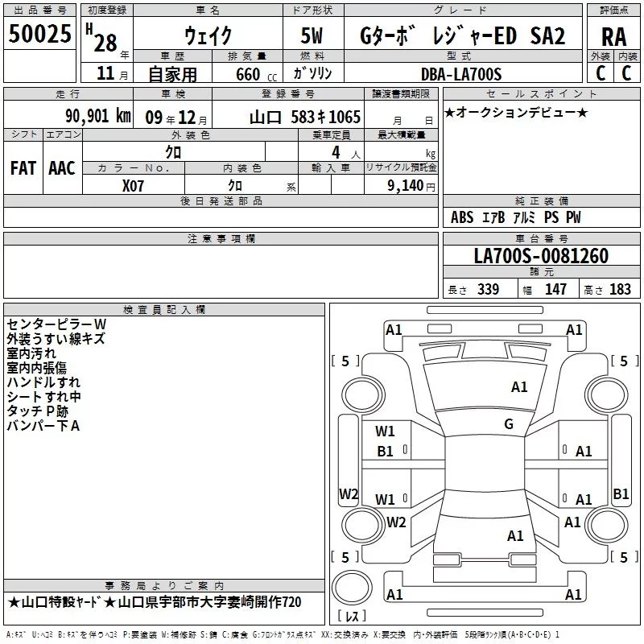Image resolution: width=644 pixels, height=644 pixels.
Task: Click the exterior grade C value
Action: pyautogui.click(x=601, y=73)
